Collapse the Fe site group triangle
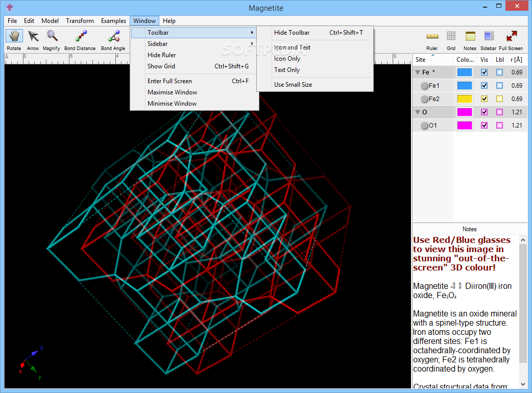 pos(418,72)
